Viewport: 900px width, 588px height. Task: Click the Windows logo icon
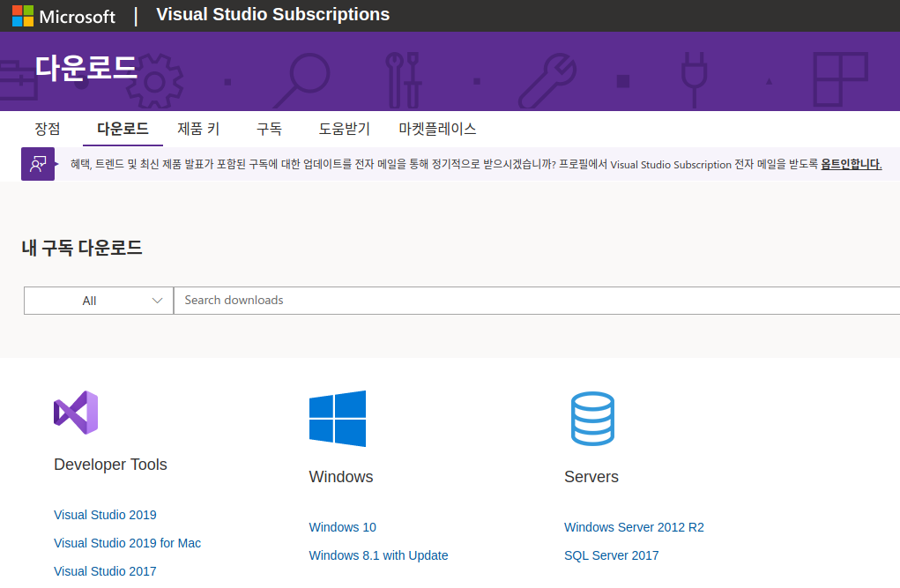pyautogui.click(x=338, y=419)
